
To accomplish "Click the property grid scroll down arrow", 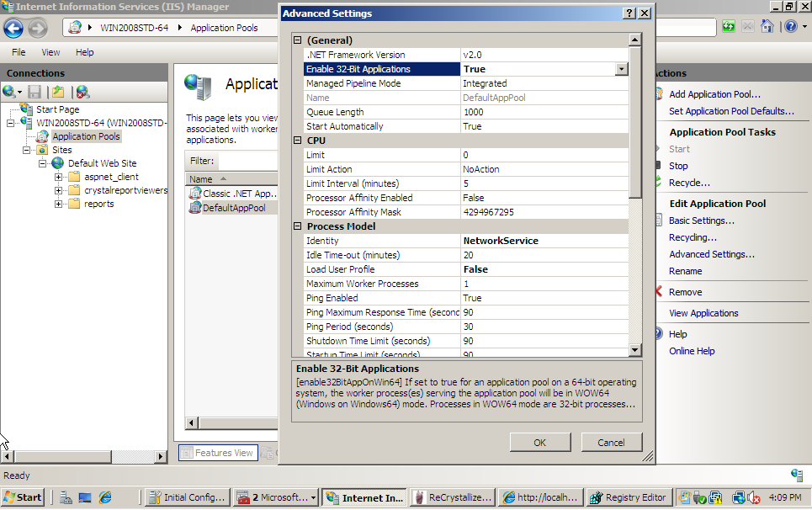I will point(635,350).
